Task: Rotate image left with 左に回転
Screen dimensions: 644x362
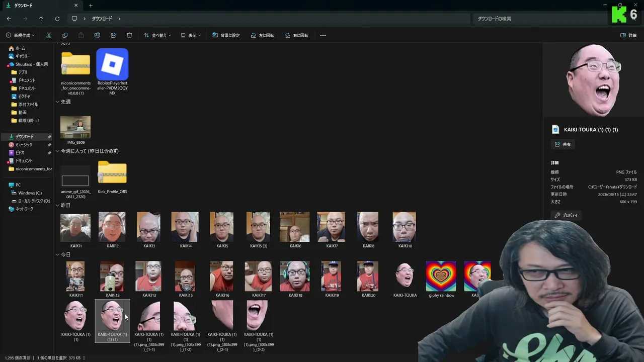Action: 262,35
